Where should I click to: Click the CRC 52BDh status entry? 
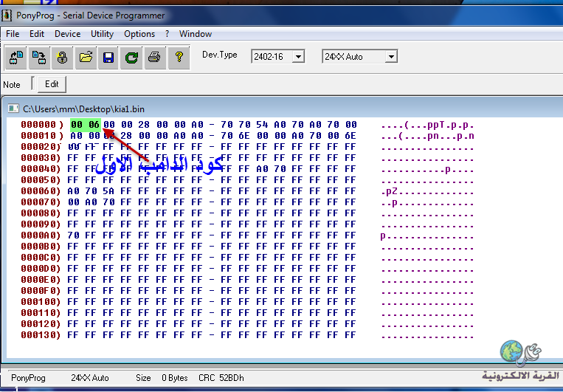[221, 378]
